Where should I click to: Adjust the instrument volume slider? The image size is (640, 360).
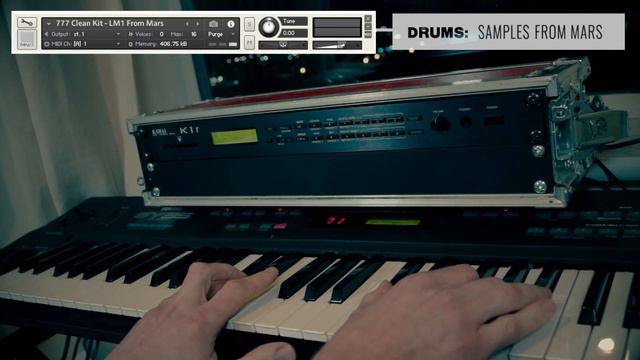337,45
